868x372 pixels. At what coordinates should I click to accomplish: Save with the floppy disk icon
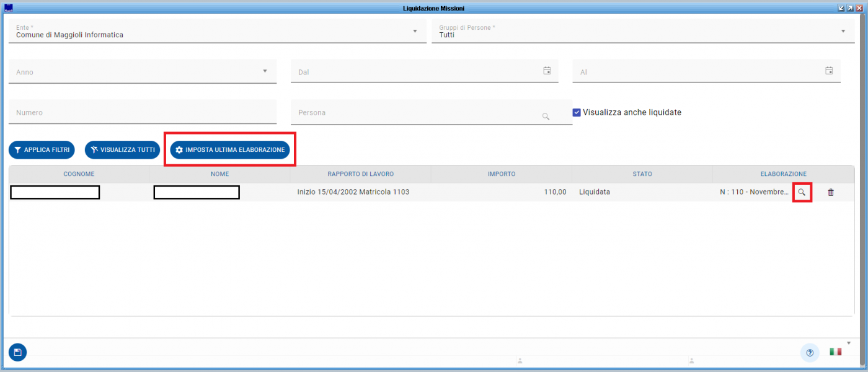pos(17,353)
